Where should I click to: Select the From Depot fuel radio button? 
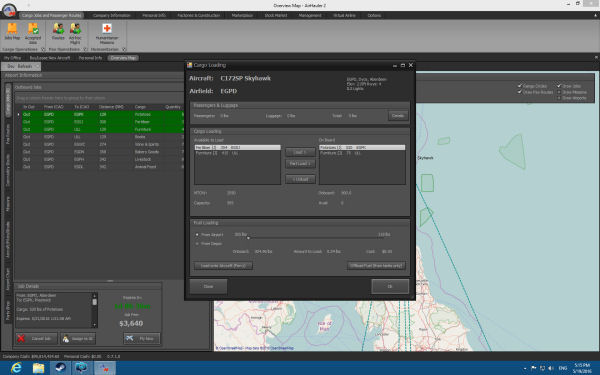pyautogui.click(x=197, y=243)
